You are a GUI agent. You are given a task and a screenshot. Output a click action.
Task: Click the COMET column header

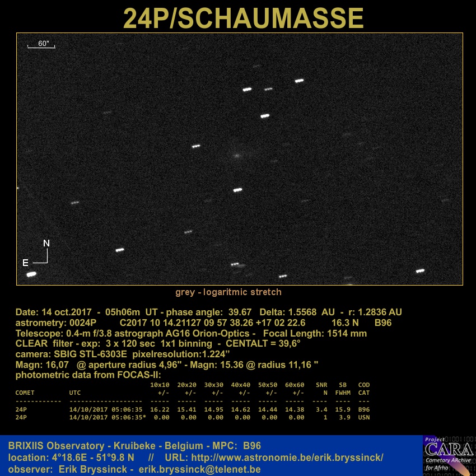point(25,393)
